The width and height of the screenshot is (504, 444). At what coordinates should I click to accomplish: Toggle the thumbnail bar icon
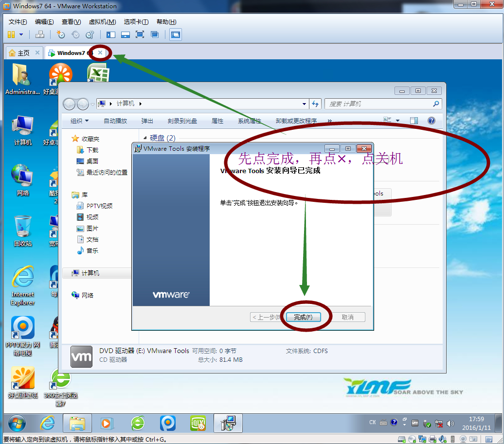tap(126, 35)
